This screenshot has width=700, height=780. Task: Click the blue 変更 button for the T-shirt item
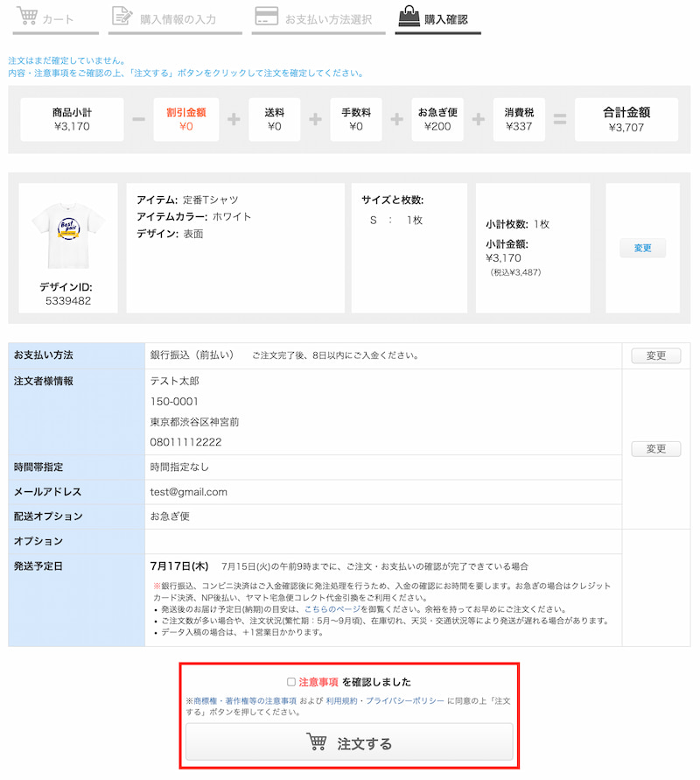[642, 248]
